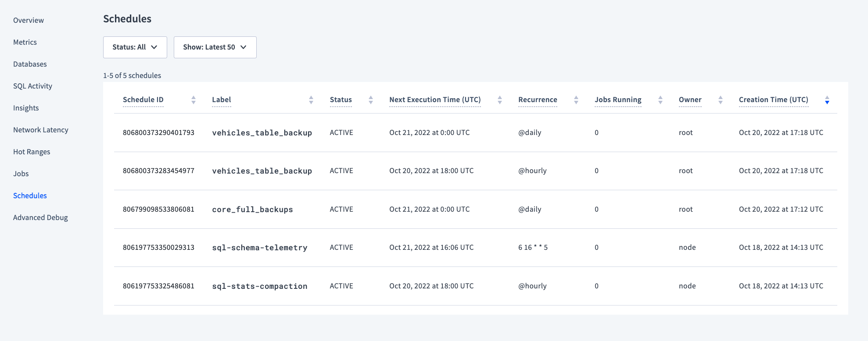Navigate to SQL Activity
868x341 pixels.
pyautogui.click(x=32, y=86)
